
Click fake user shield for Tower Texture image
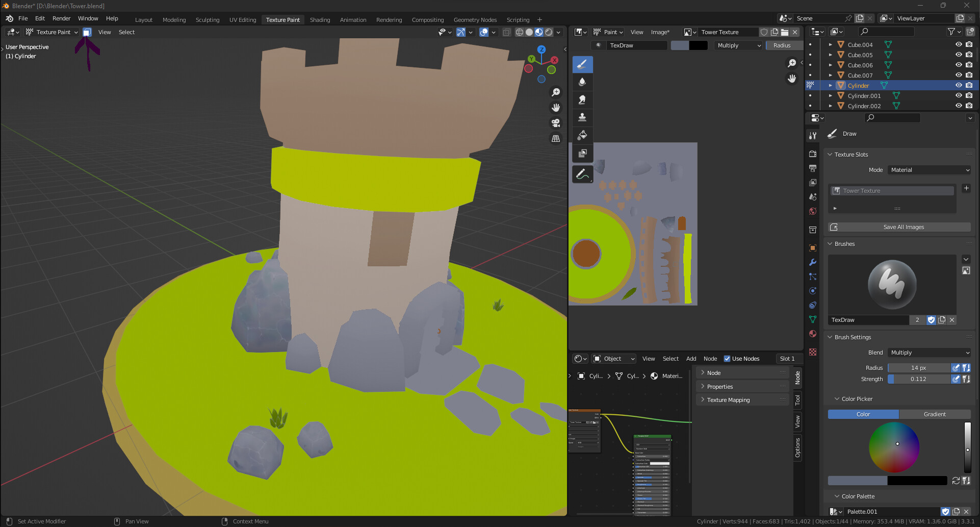pyautogui.click(x=764, y=32)
